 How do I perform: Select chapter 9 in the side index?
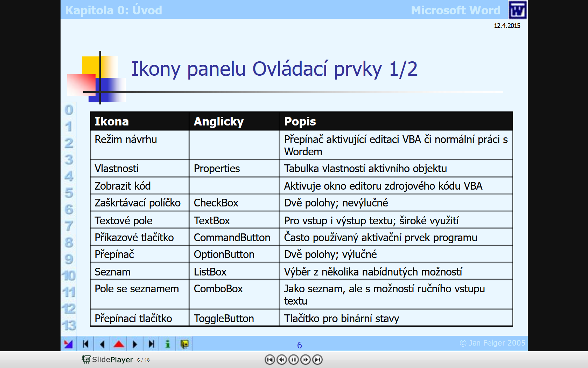(69, 259)
